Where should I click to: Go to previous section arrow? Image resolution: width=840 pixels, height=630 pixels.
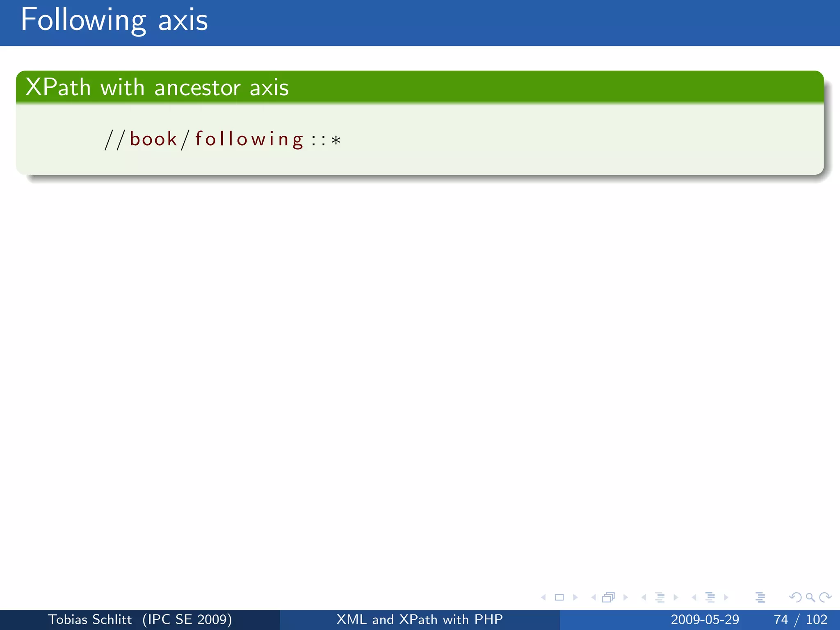click(x=694, y=598)
